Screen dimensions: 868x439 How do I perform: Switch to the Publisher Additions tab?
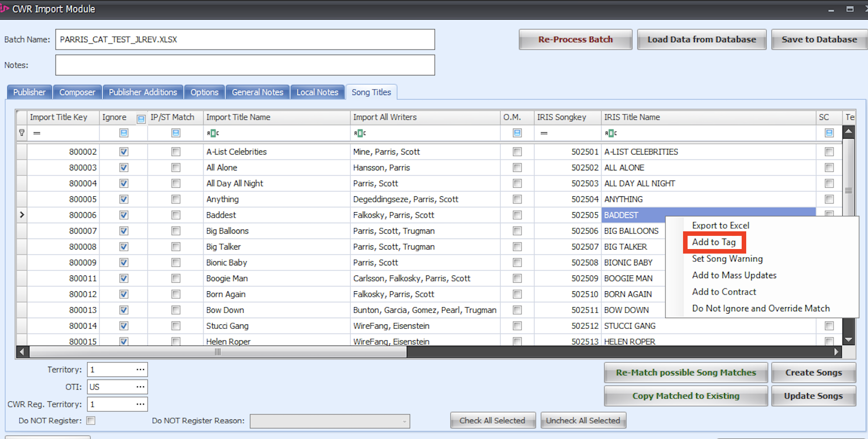click(143, 92)
